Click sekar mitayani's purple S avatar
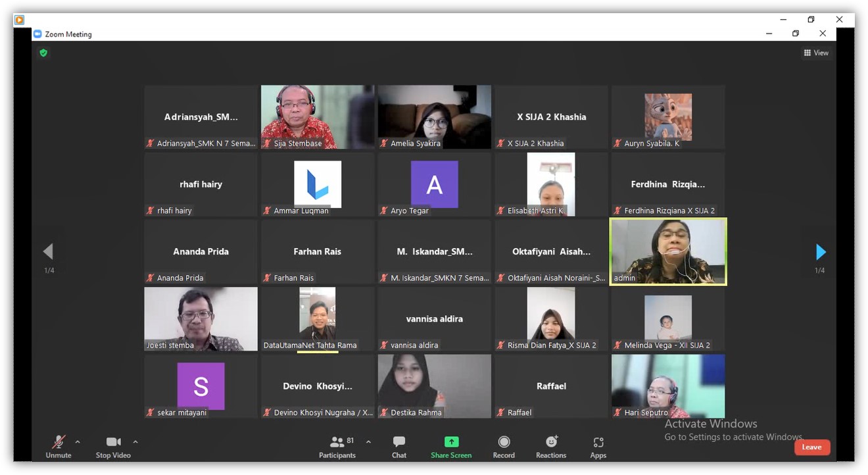The height and width of the screenshot is (475, 868). 201,386
